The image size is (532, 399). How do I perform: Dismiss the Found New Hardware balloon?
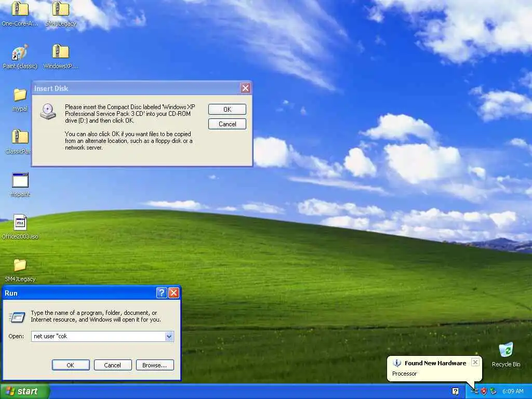click(475, 362)
